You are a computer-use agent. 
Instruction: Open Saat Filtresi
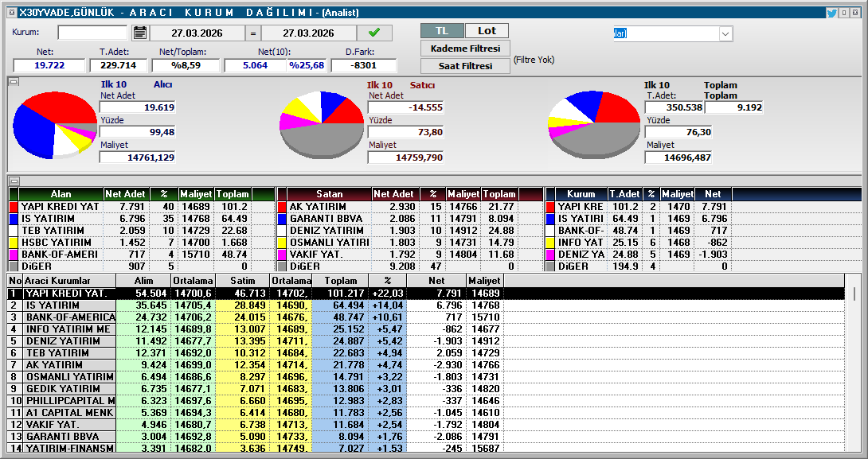pos(465,66)
